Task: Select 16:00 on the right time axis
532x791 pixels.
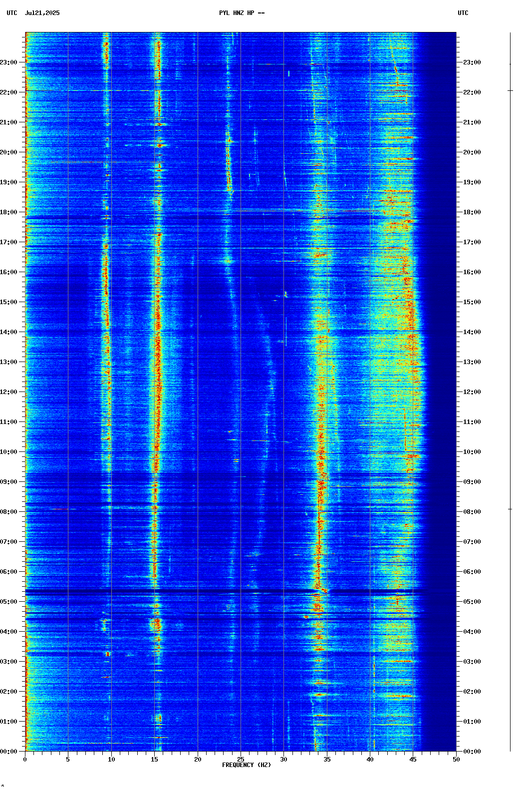Action: 472,272
